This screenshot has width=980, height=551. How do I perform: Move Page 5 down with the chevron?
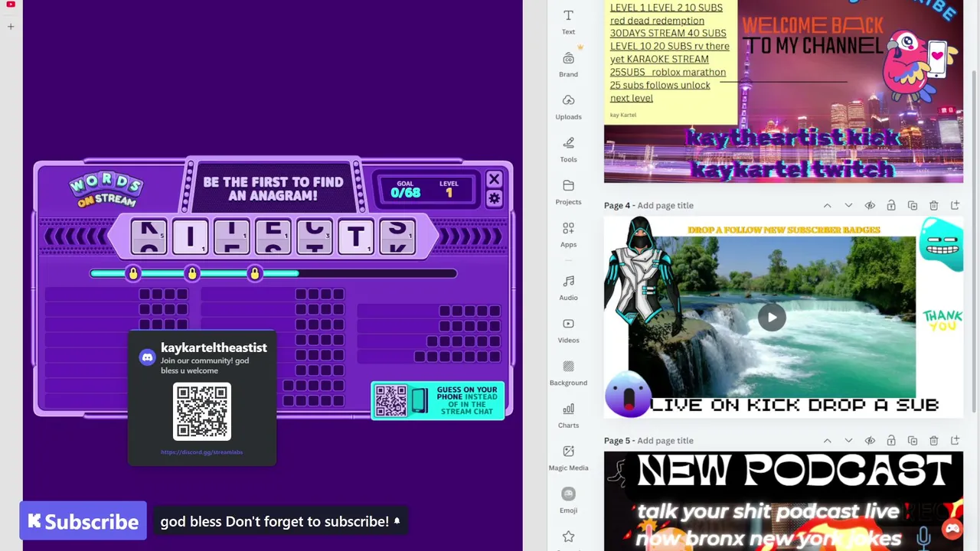tap(848, 440)
